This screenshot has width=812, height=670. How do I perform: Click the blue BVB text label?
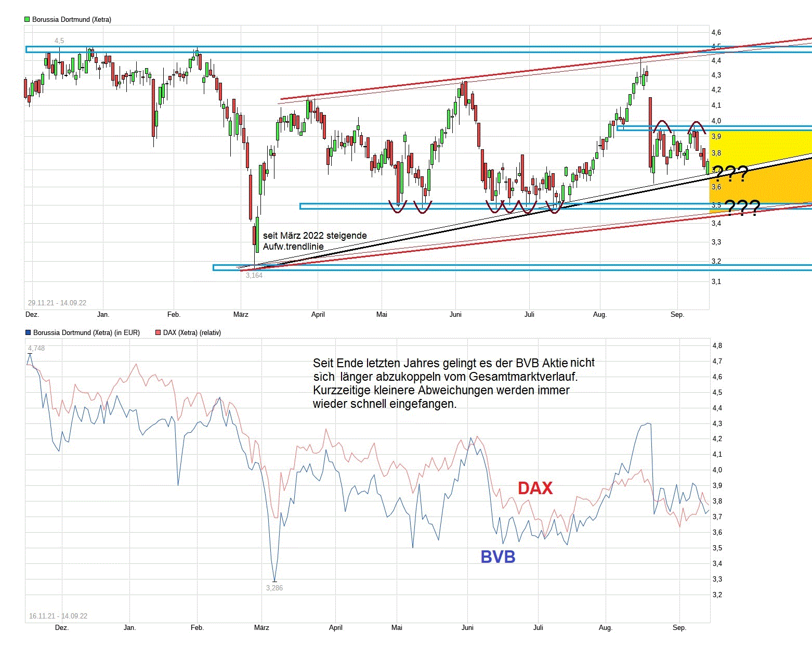[x=498, y=556]
